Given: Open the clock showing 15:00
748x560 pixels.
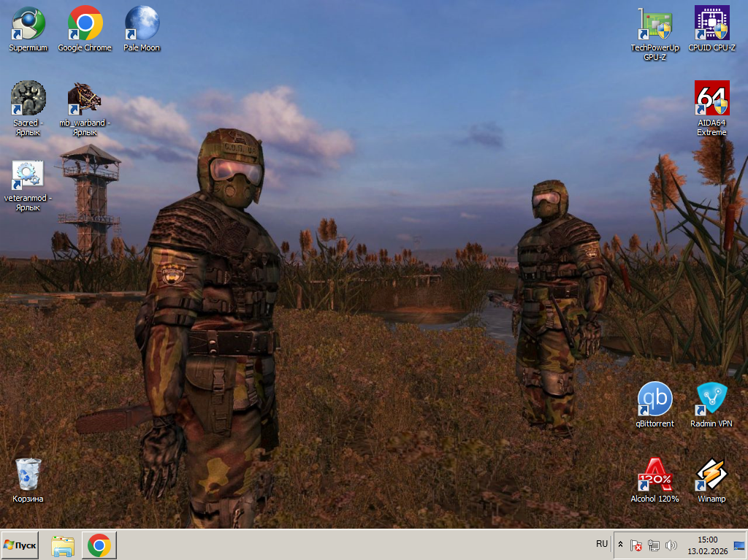Looking at the screenshot, I should tap(707, 545).
